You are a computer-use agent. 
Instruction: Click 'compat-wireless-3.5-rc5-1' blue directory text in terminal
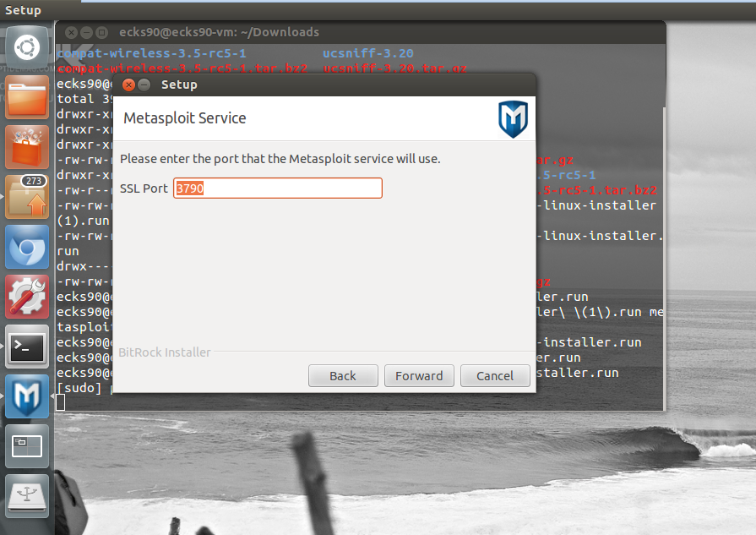coord(151,53)
